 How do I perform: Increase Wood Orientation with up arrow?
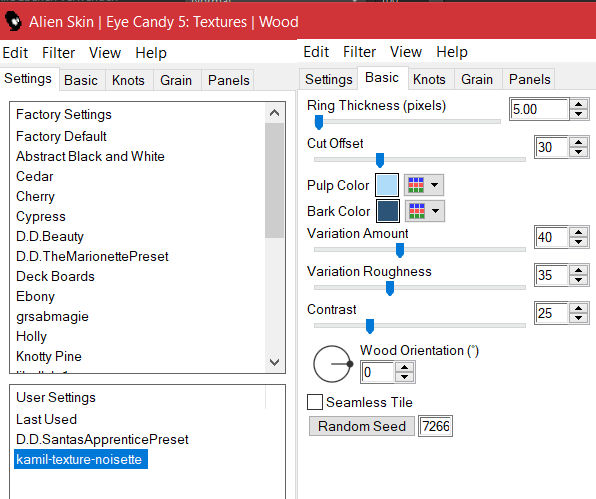click(404, 368)
